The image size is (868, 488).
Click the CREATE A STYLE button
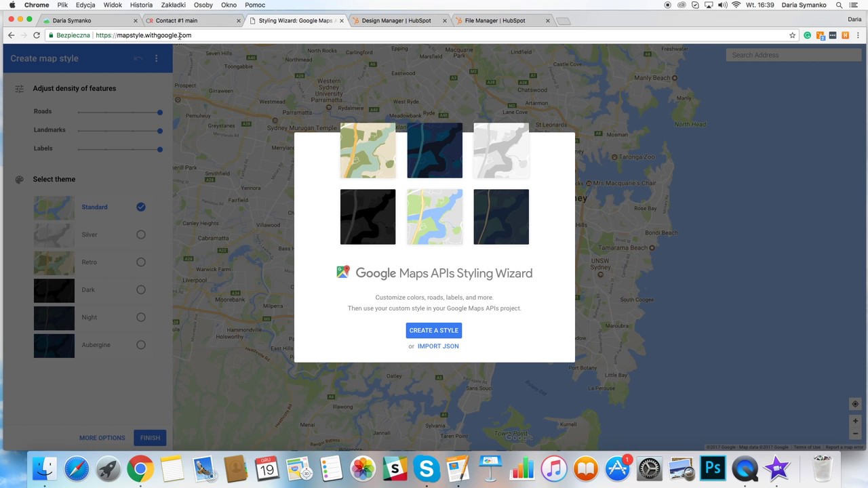click(x=434, y=330)
